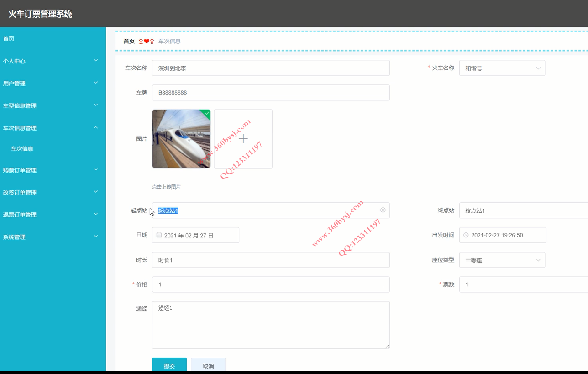This screenshot has width=588, height=374.
Task: Open the 火车名称 dropdown showing 和谐号
Action: 502,68
